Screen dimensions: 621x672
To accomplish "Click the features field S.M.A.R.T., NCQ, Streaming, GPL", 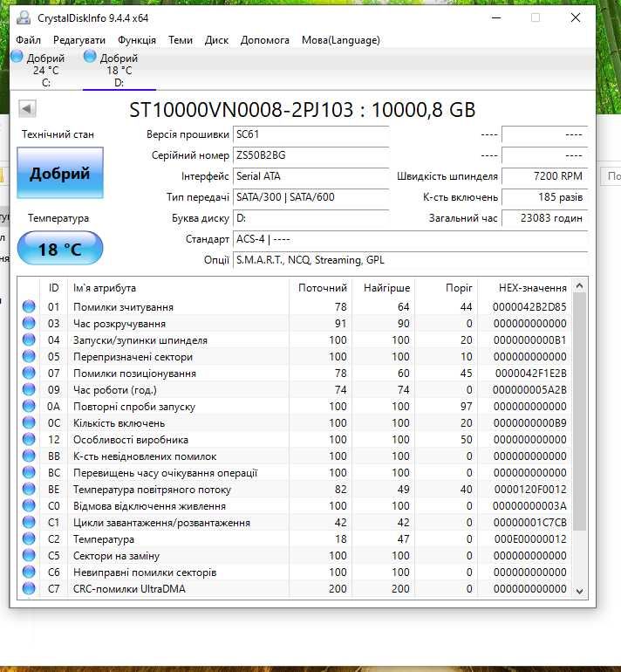I will (x=410, y=260).
